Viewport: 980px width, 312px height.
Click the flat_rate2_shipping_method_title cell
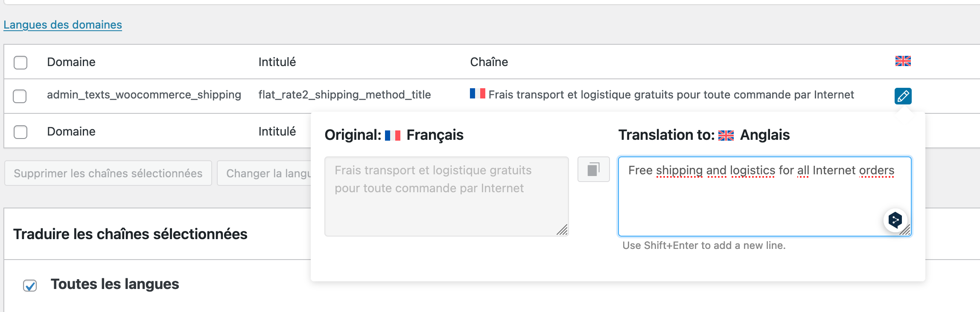[344, 95]
